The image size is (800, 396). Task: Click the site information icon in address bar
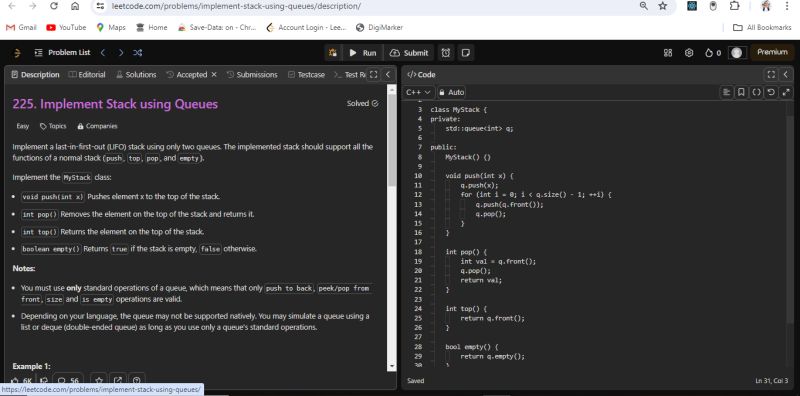(101, 6)
